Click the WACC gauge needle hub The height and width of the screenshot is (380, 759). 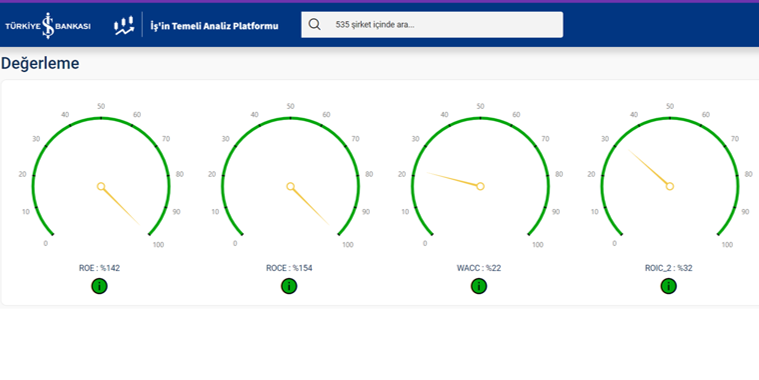pos(480,186)
